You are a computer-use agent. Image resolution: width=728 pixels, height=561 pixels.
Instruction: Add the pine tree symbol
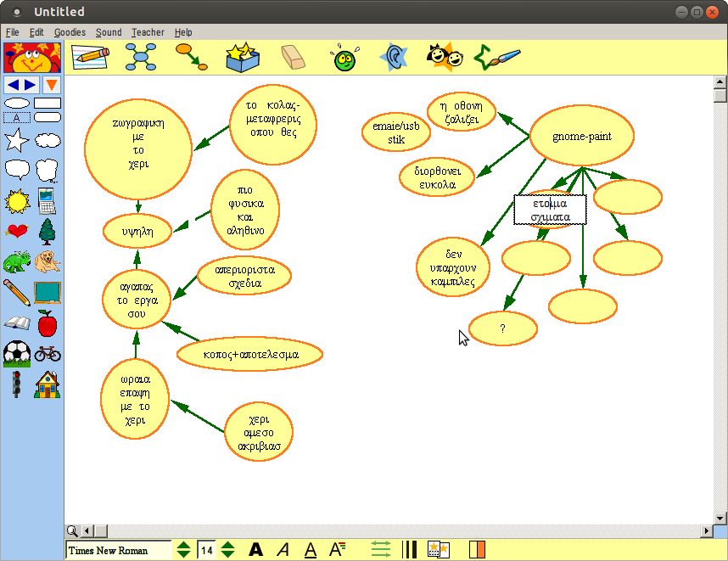click(x=48, y=231)
